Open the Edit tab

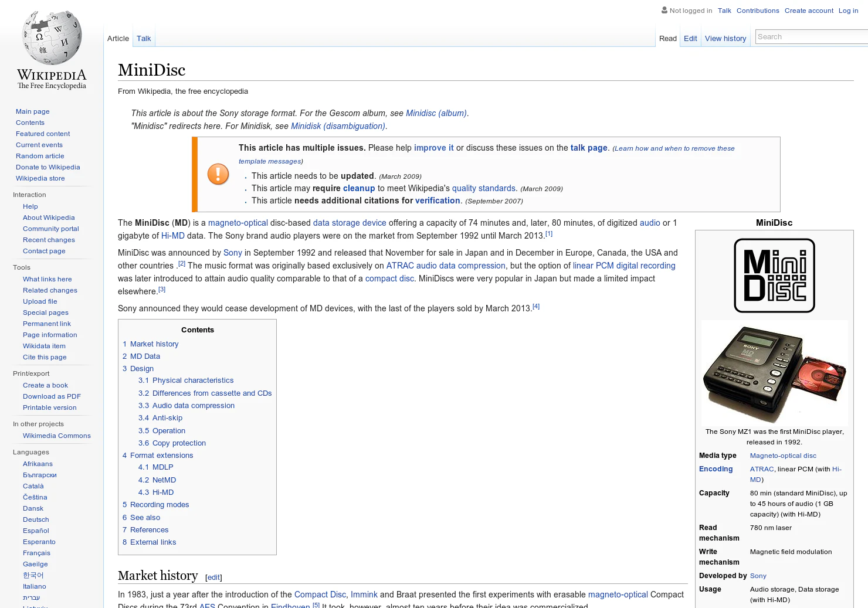tap(690, 39)
